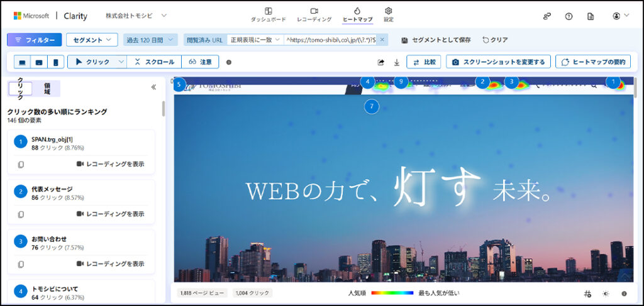Image resolution: width=644 pixels, height=306 pixels.
Task: Click the heatmap preview scrollbar
Action: 636,87
